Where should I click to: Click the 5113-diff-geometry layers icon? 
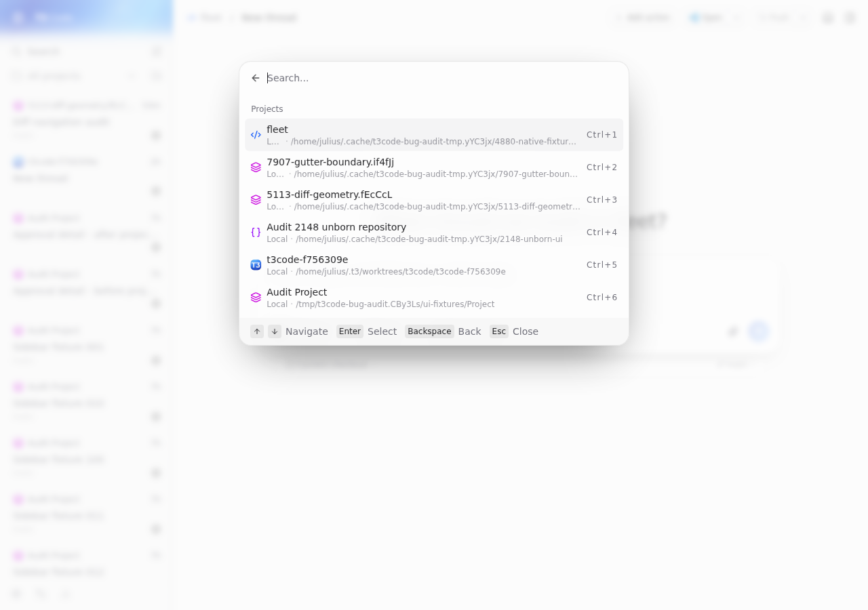point(256,200)
